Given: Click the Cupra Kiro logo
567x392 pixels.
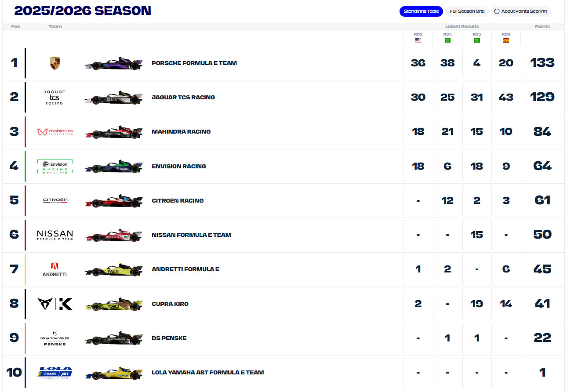Looking at the screenshot, I should click(55, 304).
